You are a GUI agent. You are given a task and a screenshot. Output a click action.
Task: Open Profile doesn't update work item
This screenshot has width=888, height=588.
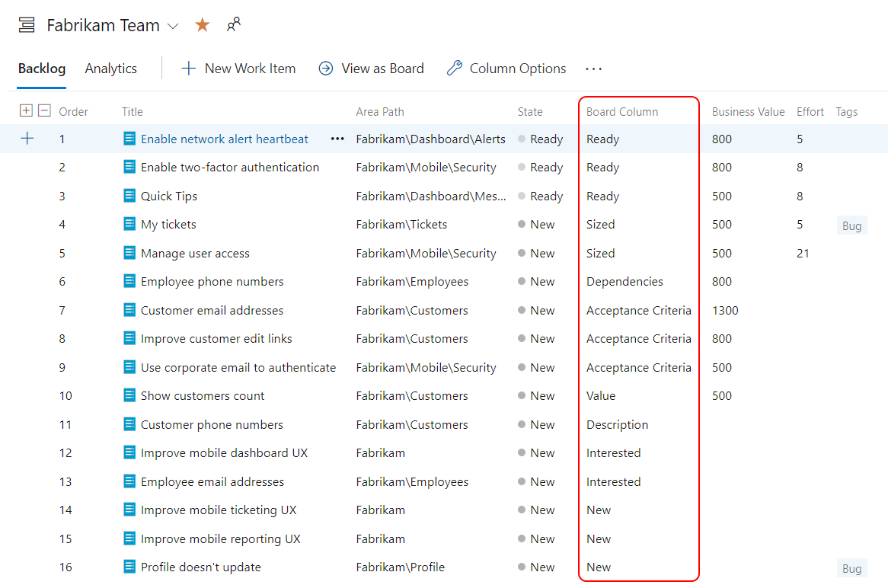pyautogui.click(x=200, y=567)
